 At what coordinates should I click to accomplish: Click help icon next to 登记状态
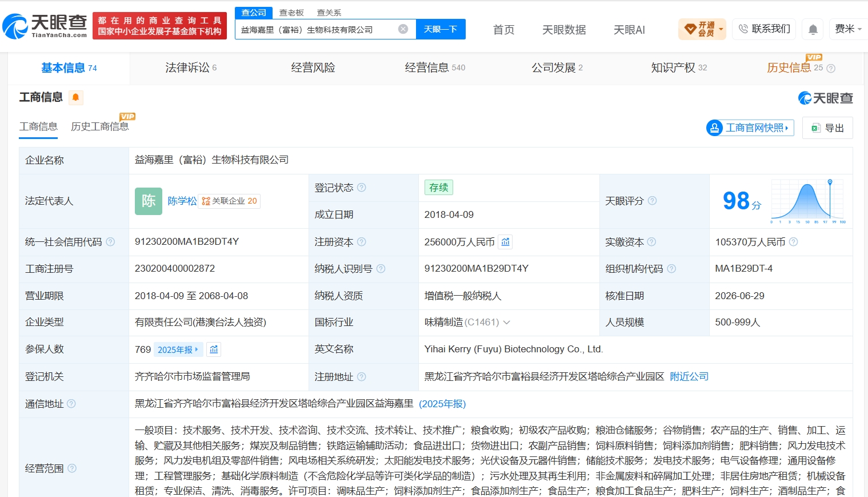tap(362, 188)
